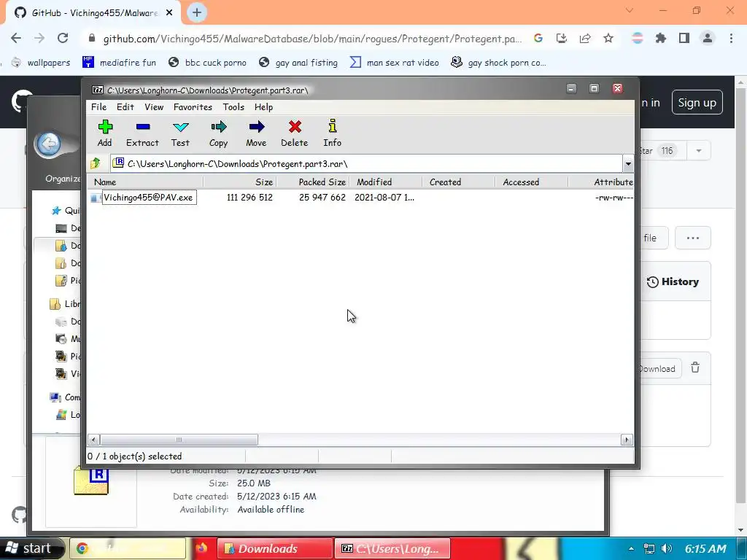Click the taskbar volume icon

coord(667,548)
